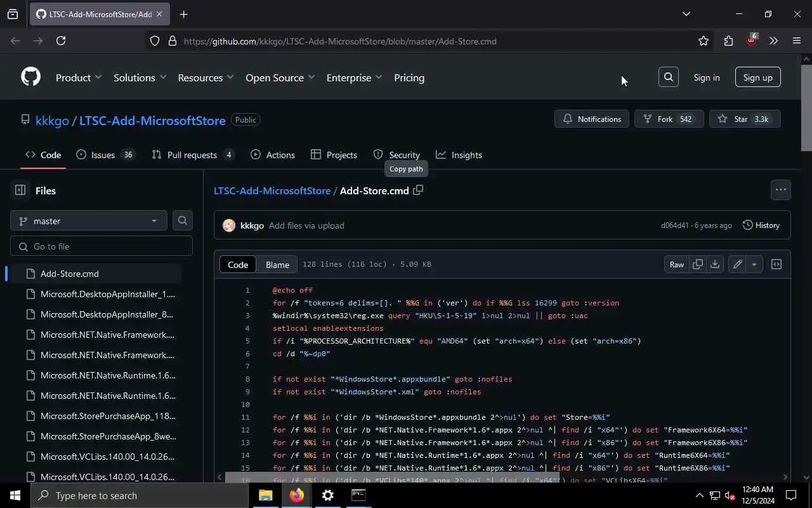Open Windows notification center

tap(791, 495)
